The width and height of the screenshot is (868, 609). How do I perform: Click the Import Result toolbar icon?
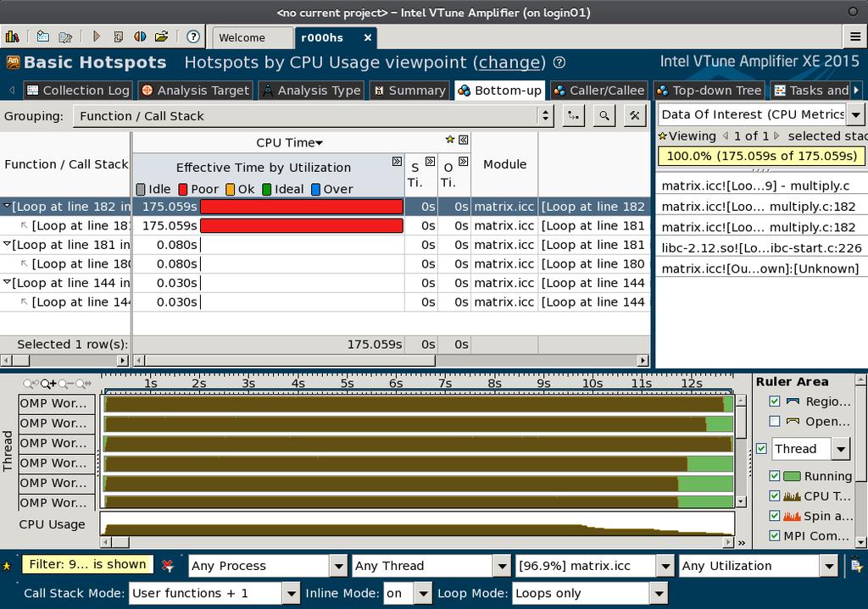coord(118,37)
